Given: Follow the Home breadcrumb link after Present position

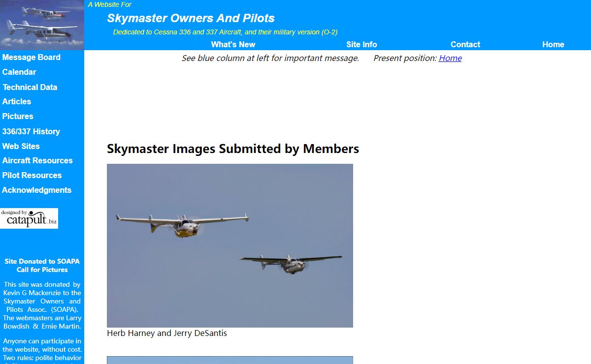Looking at the screenshot, I should [x=450, y=58].
